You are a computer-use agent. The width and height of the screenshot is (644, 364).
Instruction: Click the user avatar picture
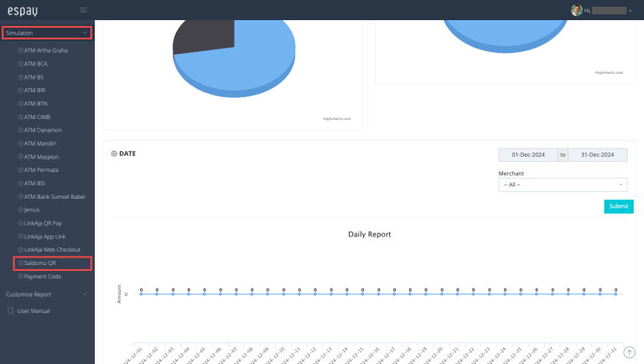click(x=577, y=10)
